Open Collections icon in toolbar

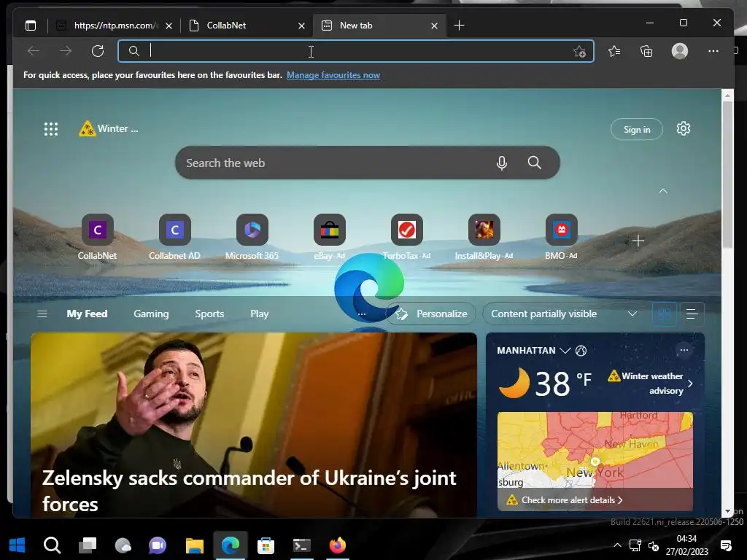click(646, 51)
